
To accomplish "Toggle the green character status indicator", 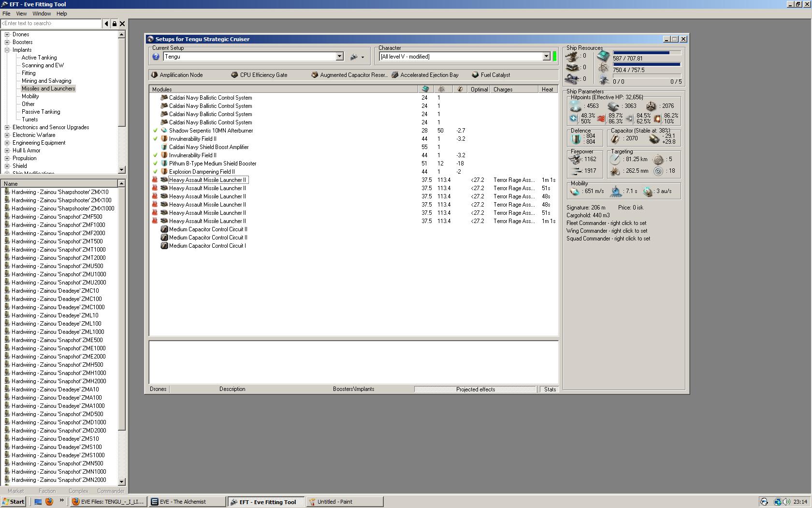I will click(x=554, y=57).
